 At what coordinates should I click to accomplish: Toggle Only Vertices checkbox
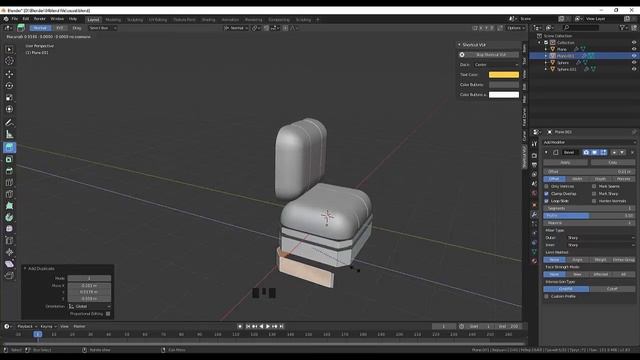[547, 186]
